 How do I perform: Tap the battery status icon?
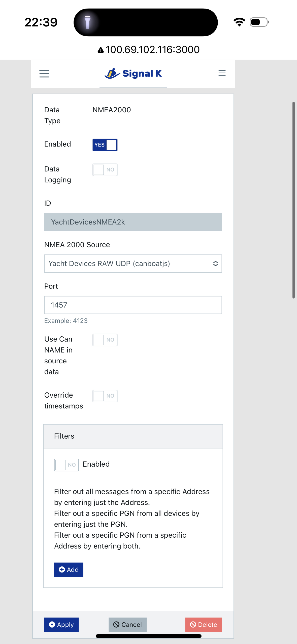pos(259,22)
